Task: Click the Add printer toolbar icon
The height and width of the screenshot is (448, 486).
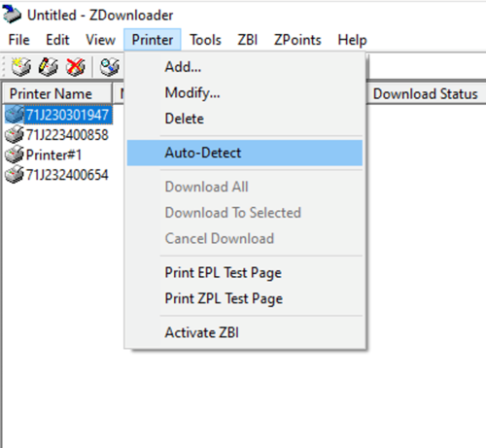Action: [x=21, y=67]
